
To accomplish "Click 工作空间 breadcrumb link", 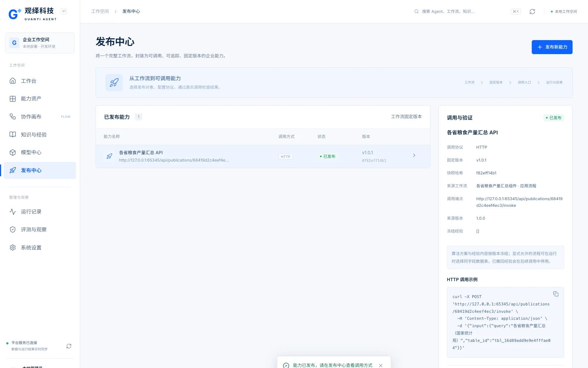I will 100,11.
